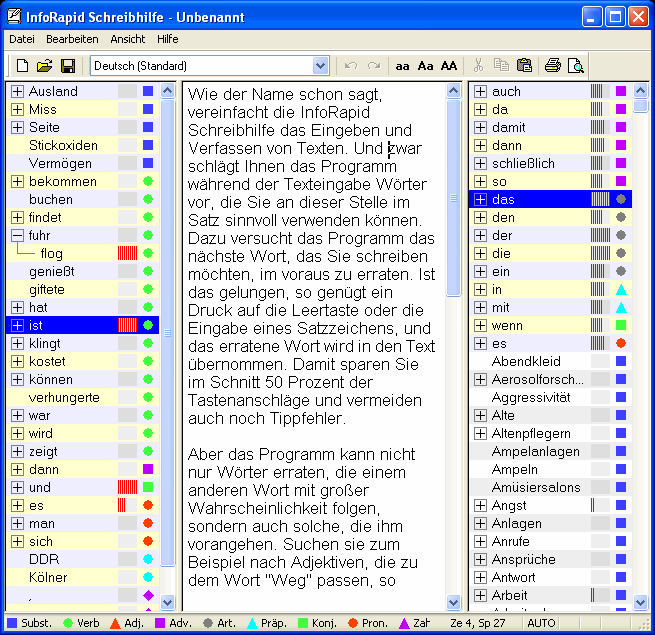The image size is (655, 635).
Task: Open a file with the folder icon
Action: point(45,66)
